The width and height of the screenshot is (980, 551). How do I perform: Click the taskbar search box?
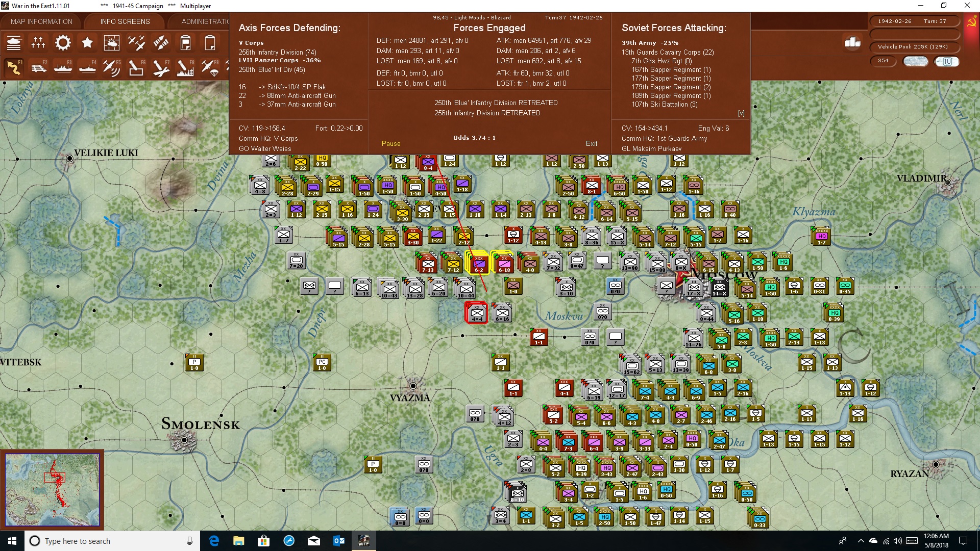point(112,541)
